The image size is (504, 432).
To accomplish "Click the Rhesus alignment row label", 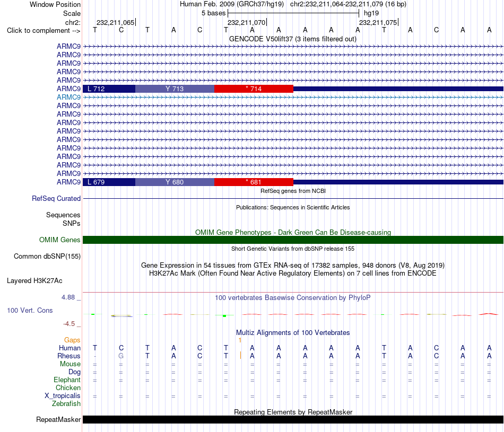I will (x=69, y=356).
